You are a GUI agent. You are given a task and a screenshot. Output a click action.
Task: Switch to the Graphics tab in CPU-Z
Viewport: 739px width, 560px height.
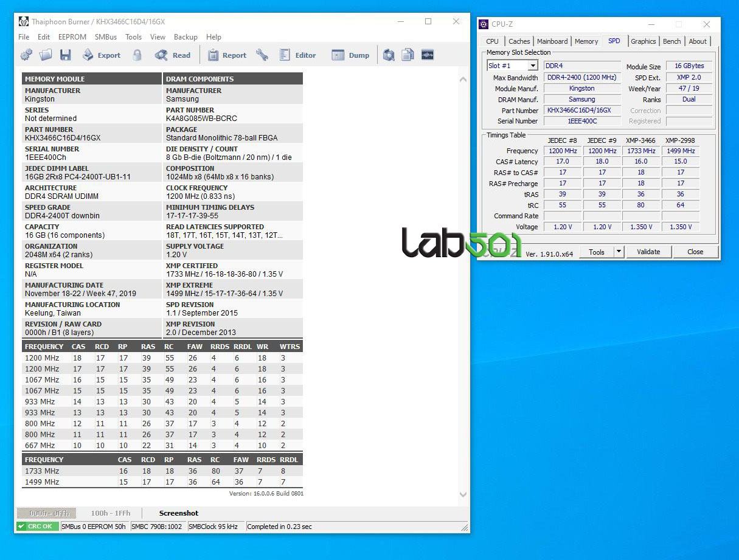pyautogui.click(x=644, y=41)
